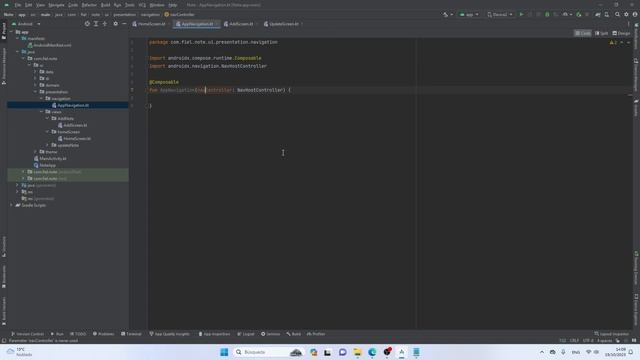Select AndroidManifest.xml in project tree

pos(49,45)
